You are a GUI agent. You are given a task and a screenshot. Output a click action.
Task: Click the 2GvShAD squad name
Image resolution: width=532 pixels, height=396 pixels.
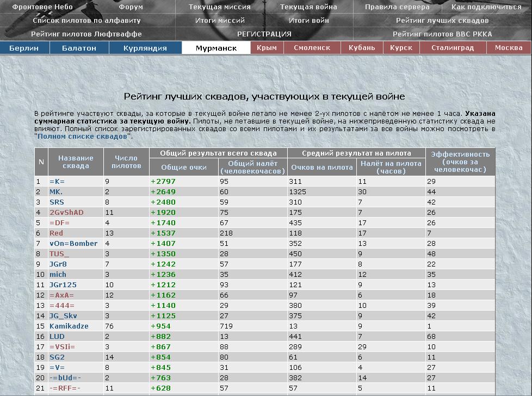66,212
